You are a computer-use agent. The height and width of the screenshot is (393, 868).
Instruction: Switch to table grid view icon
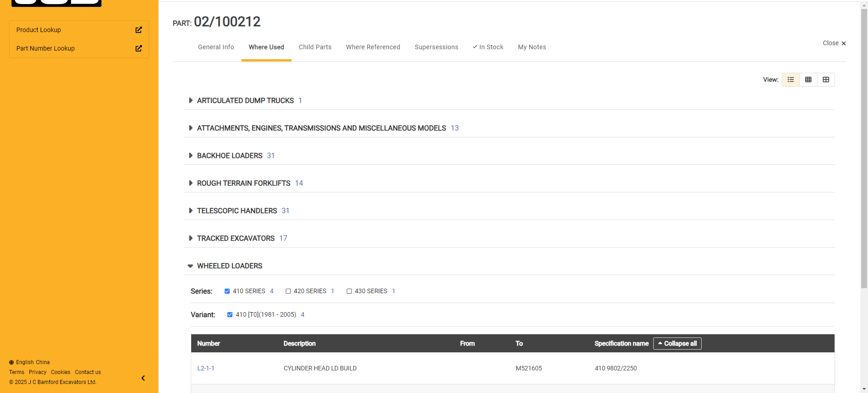click(x=808, y=80)
